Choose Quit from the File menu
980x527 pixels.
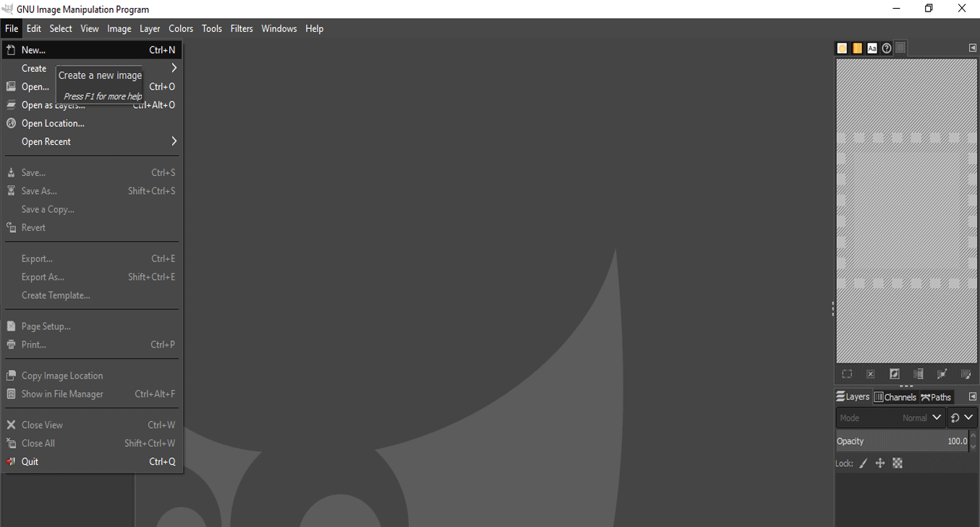pyautogui.click(x=91, y=462)
